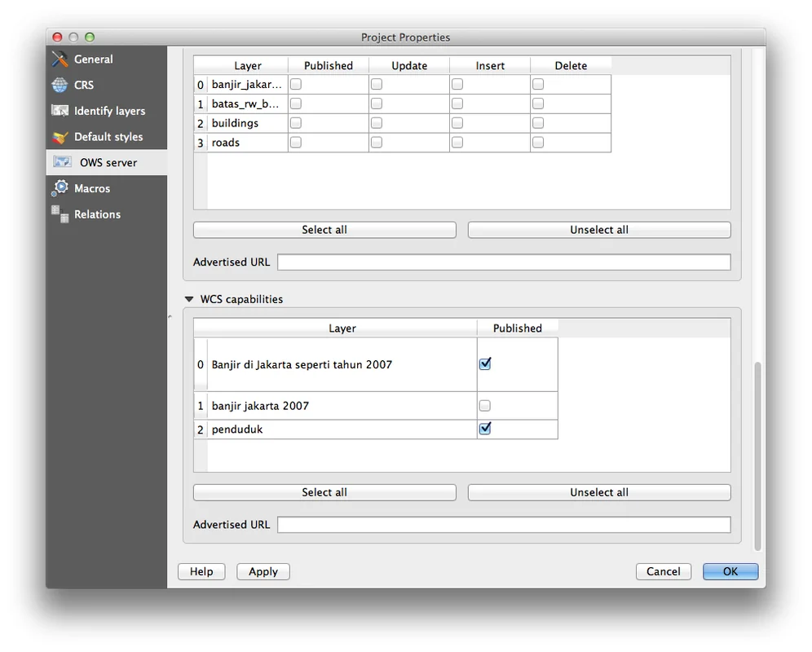Click the vertical scrollbar of the properties panel
Viewport: 812px width, 652px height.
758,456
